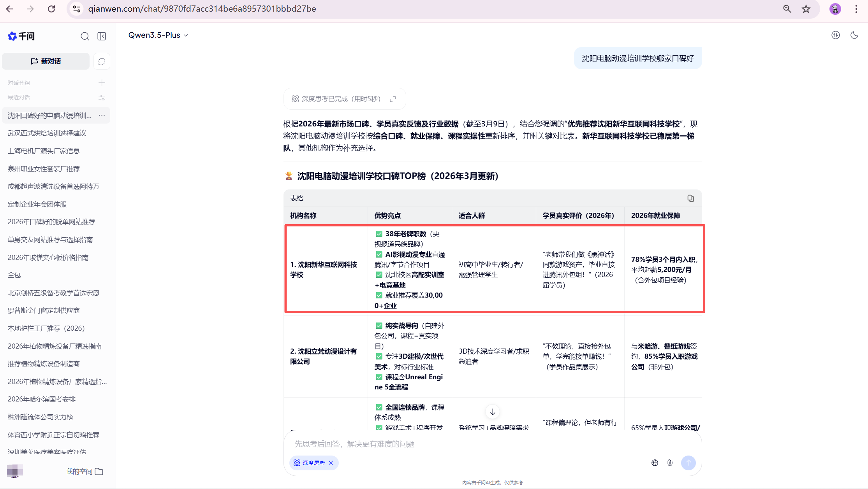Collapse the sidebar with the panel icon

[102, 36]
